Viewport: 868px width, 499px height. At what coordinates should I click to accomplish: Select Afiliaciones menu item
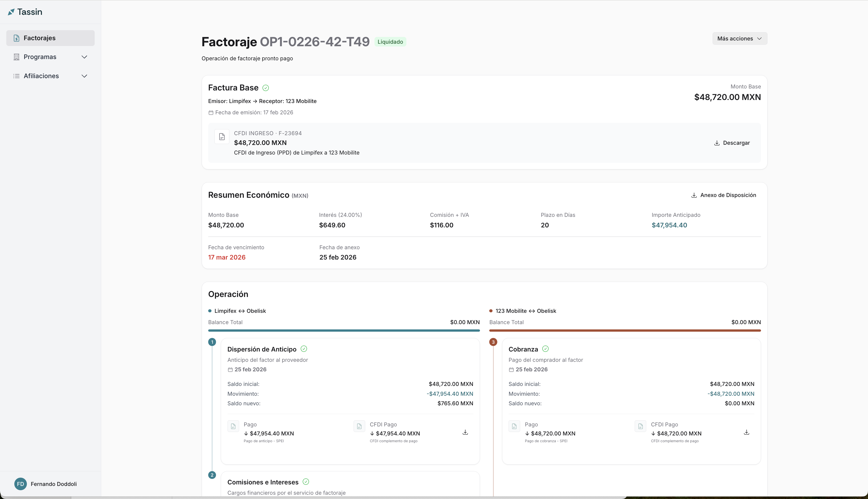pos(41,76)
